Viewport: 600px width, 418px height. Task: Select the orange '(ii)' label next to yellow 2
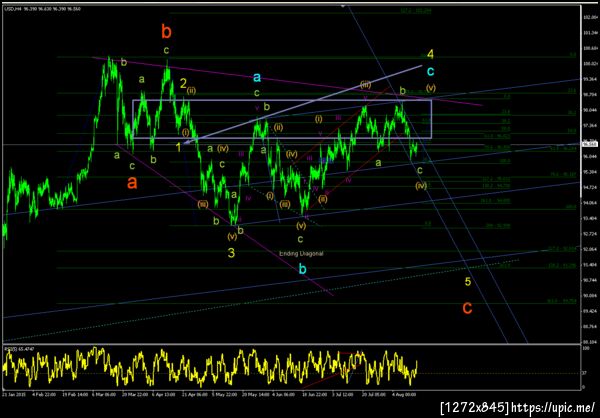[192, 91]
